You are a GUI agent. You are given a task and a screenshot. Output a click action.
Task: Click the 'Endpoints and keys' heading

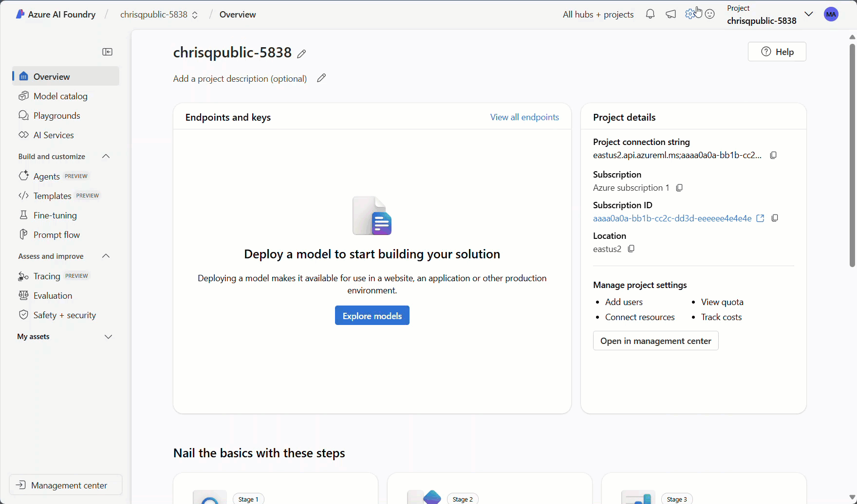tap(228, 117)
